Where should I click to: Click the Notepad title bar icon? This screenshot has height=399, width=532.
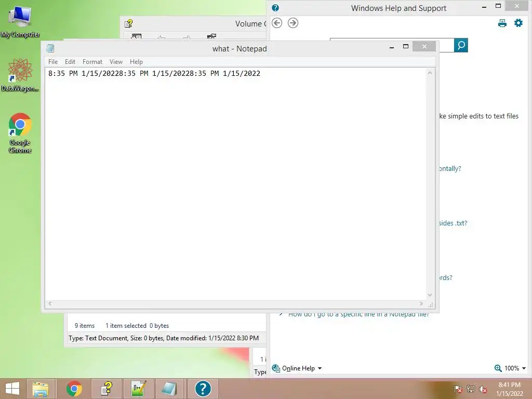point(50,48)
